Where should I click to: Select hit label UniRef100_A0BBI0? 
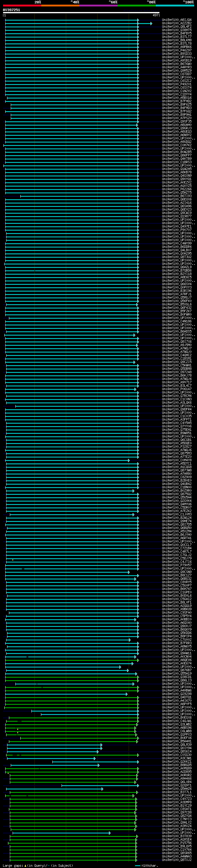177,619
